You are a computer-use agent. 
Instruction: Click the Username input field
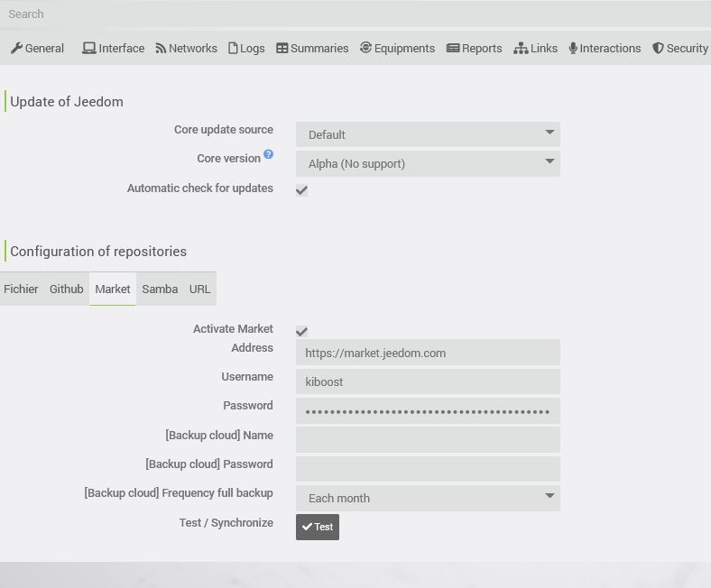pos(428,381)
